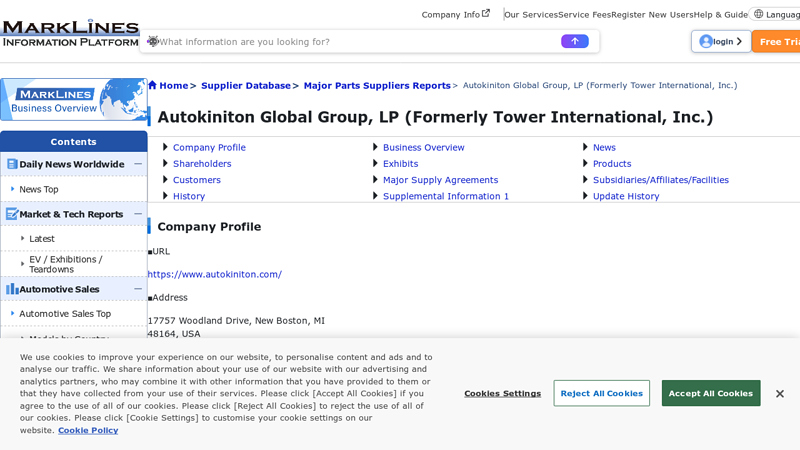Viewport: 800px width, 450px height.
Task: Jump to the News section
Action: click(x=604, y=147)
